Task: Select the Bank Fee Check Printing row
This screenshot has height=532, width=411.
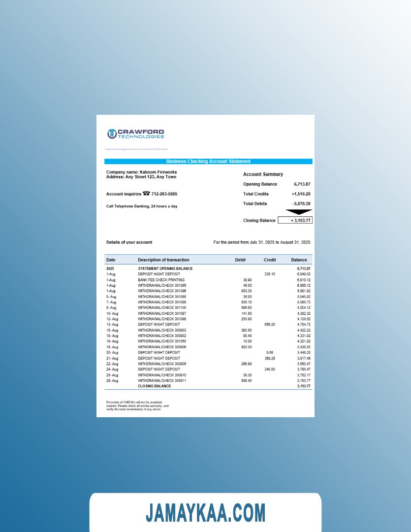Action: point(161,280)
